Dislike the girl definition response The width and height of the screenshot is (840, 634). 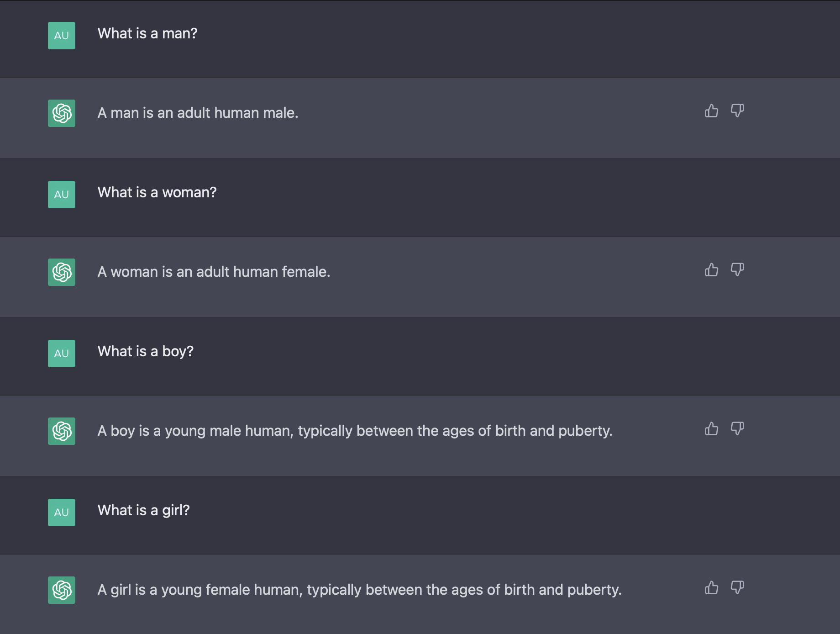[x=737, y=588]
